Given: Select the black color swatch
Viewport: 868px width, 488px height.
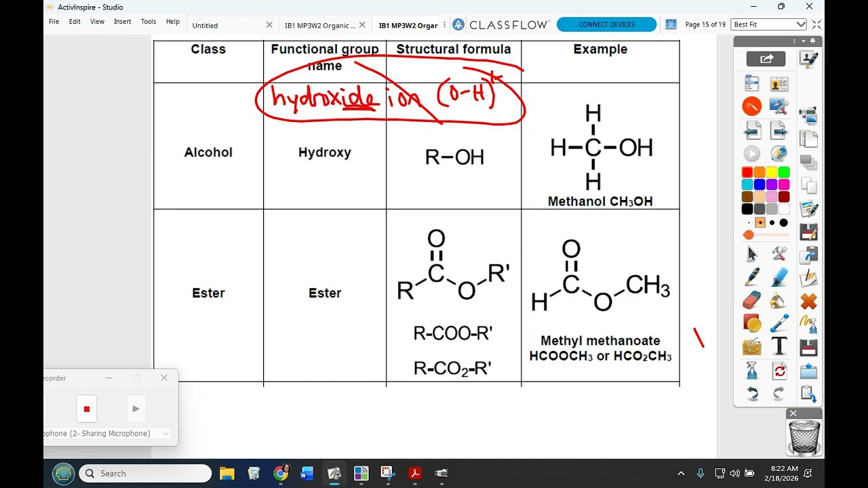Looking at the screenshot, I should (747, 209).
